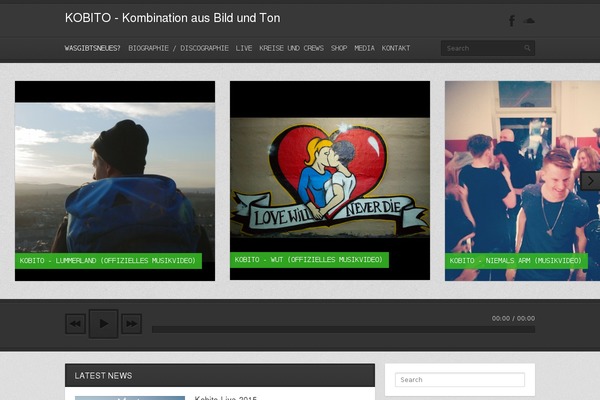
Task: Seek within the audio progress bar
Action: pos(343,330)
